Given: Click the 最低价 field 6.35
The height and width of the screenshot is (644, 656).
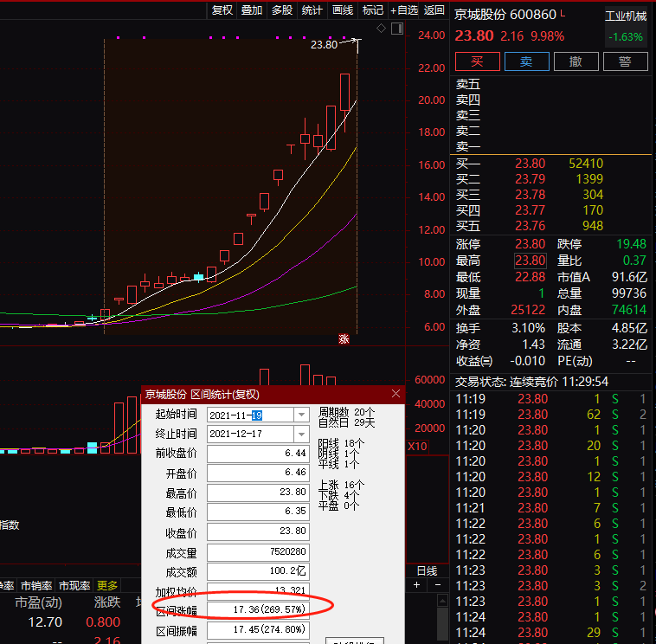Looking at the screenshot, I should pyautogui.click(x=258, y=512).
